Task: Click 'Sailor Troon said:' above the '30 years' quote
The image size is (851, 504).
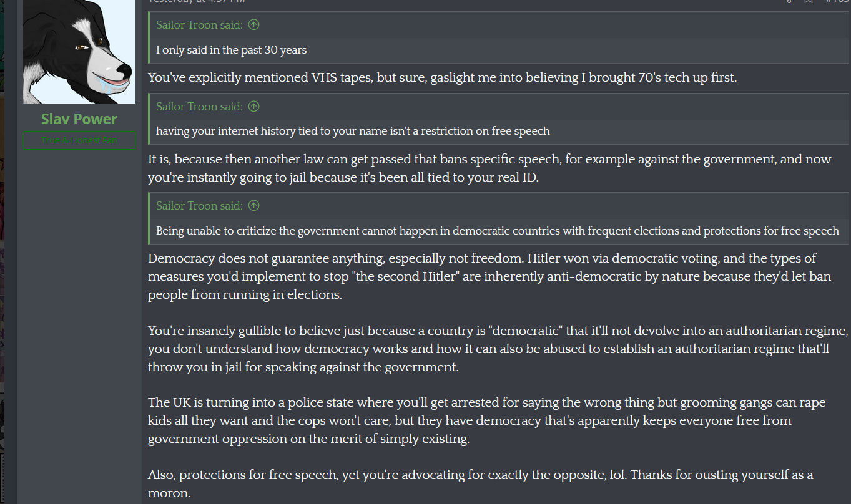Action: [199, 25]
